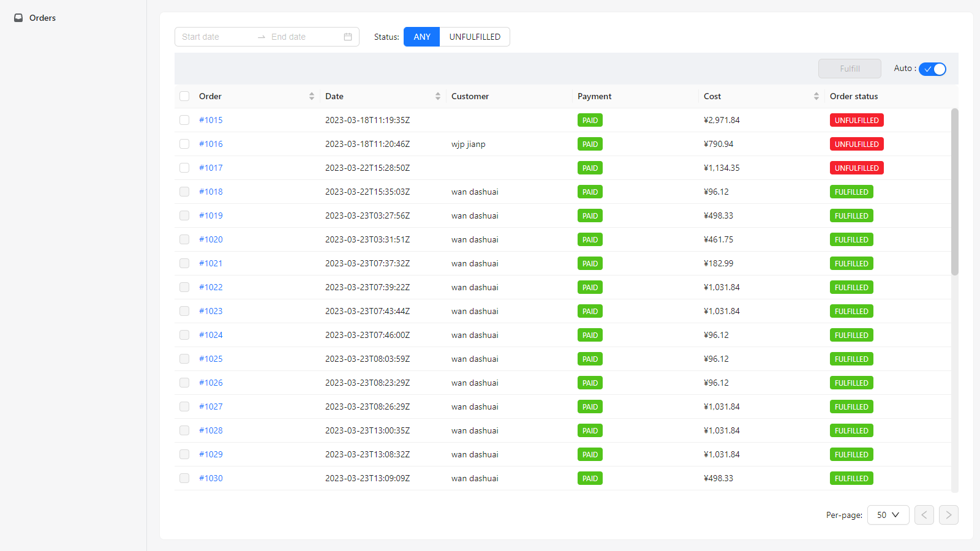Mark checkbox for order #1023
The width and height of the screenshot is (980, 551).
point(184,311)
